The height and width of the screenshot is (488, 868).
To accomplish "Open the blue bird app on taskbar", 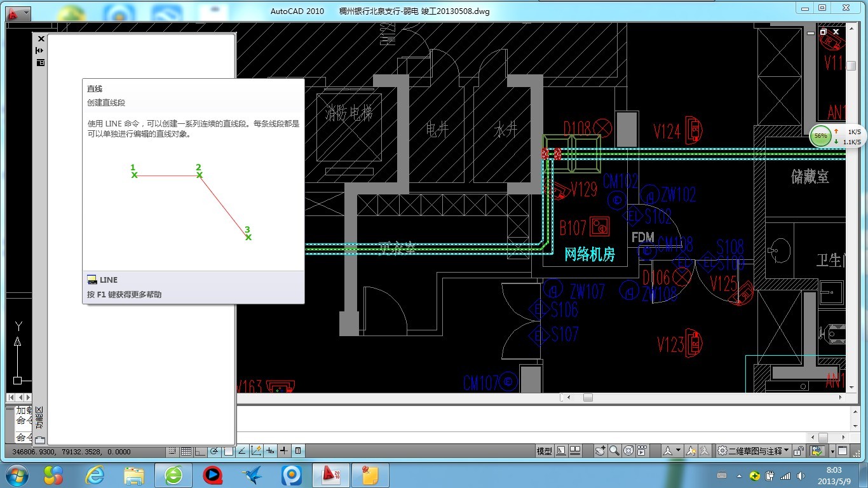I will (252, 475).
